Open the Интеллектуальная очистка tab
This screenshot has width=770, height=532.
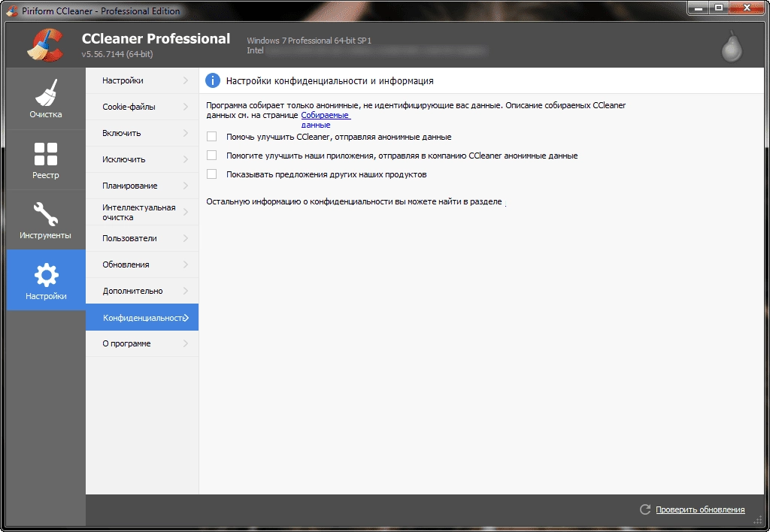[142, 212]
